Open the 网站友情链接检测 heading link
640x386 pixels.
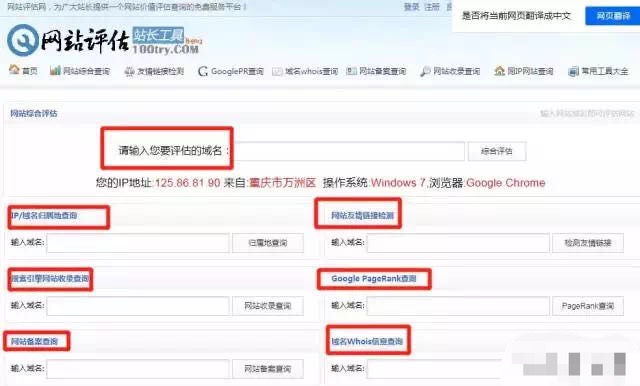click(362, 215)
